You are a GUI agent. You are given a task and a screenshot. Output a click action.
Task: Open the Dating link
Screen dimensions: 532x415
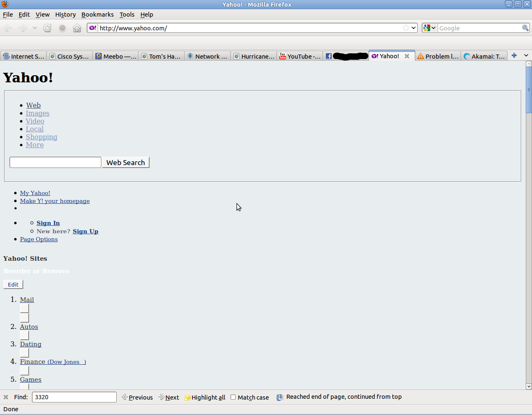(x=31, y=344)
